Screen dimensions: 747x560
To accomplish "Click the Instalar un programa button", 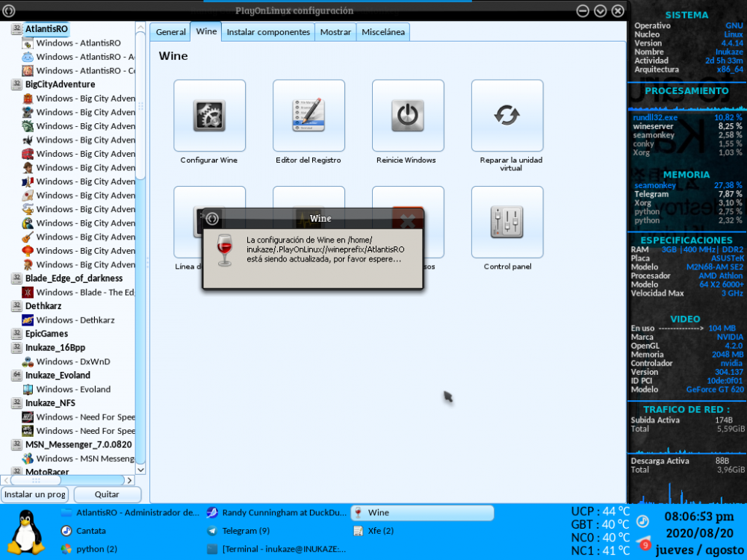I will 35,494.
